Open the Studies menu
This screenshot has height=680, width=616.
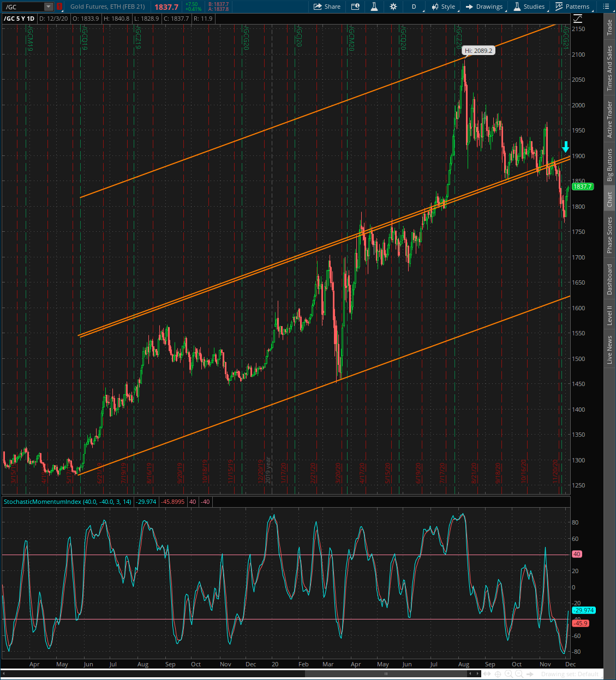(529, 7)
